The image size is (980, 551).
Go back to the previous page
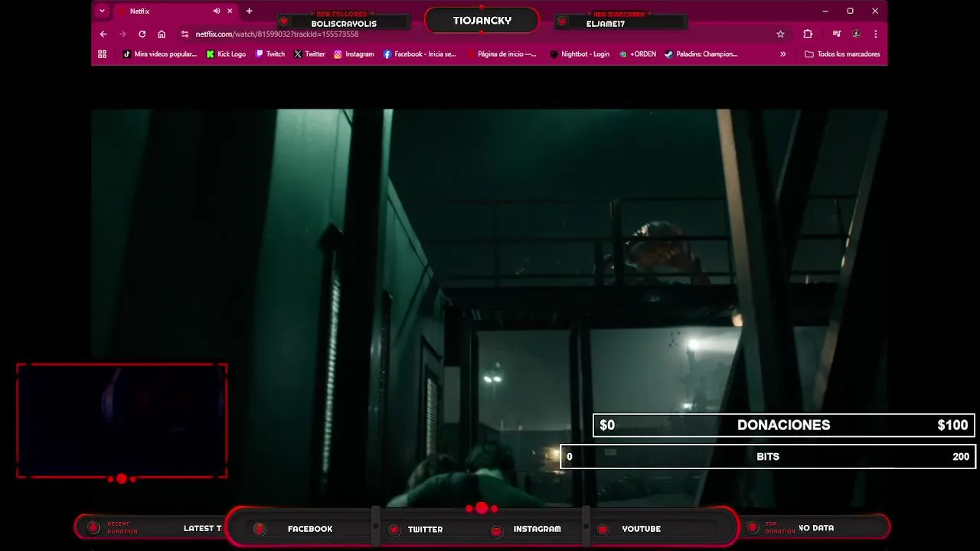103,34
